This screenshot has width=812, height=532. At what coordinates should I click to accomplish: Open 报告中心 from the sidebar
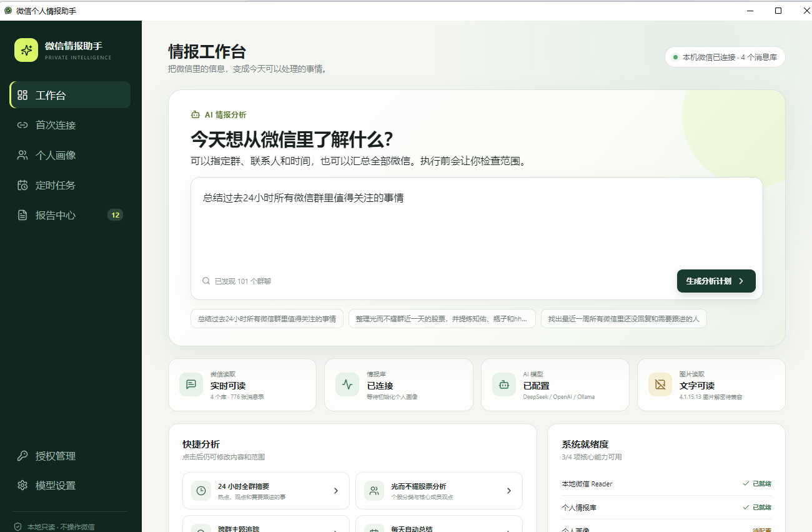(71, 215)
